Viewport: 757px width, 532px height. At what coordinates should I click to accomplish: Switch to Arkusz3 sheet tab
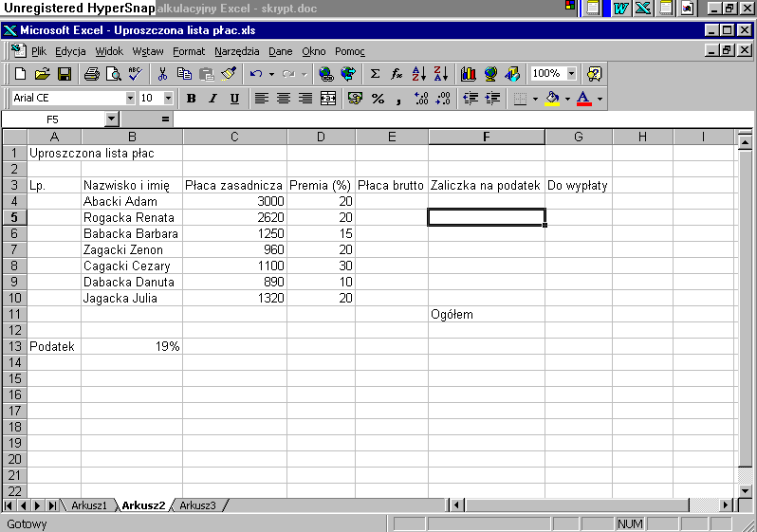click(x=197, y=505)
